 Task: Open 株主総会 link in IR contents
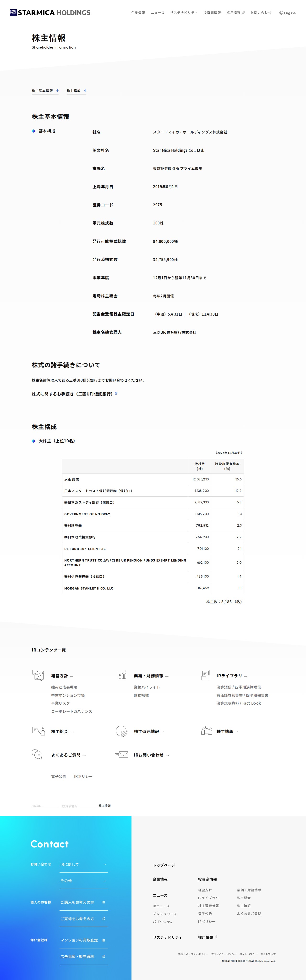point(62,732)
